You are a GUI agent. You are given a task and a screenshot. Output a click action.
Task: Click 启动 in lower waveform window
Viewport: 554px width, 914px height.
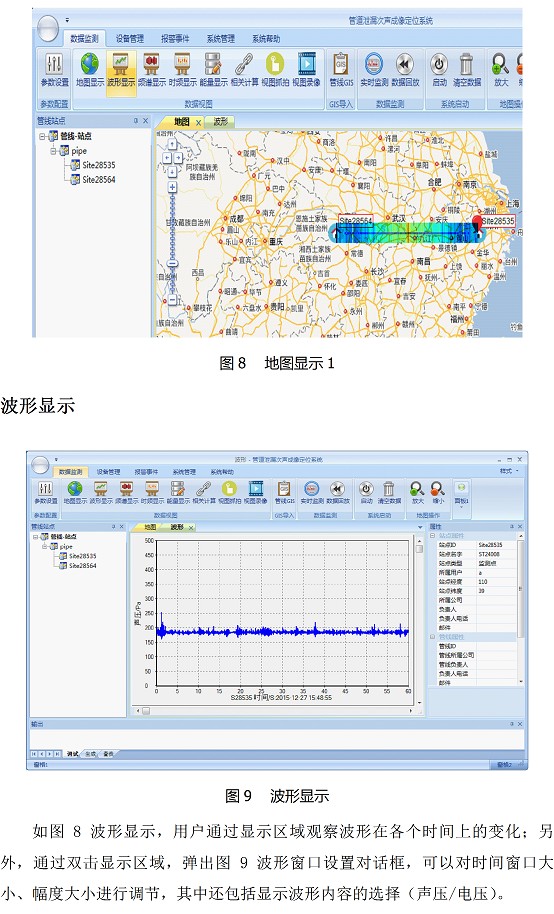366,493
